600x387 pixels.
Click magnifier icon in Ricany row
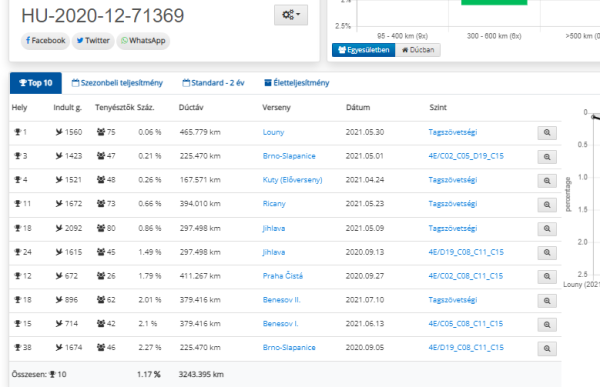[x=547, y=205]
